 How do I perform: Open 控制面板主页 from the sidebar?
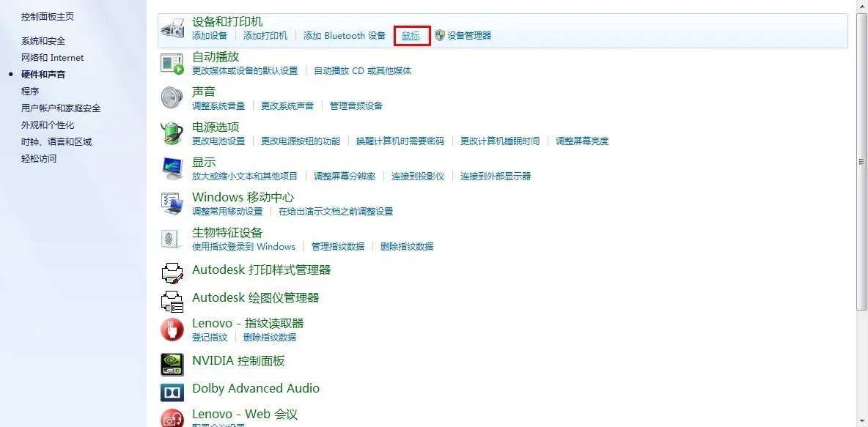[x=46, y=15]
